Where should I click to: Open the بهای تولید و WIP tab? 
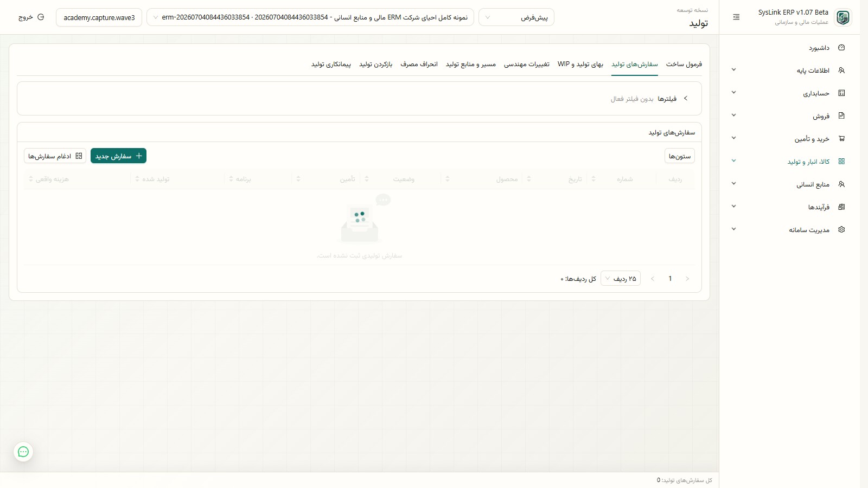[x=580, y=64]
